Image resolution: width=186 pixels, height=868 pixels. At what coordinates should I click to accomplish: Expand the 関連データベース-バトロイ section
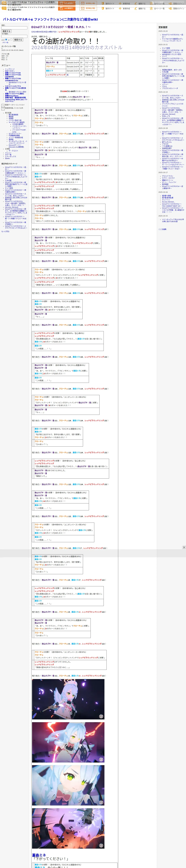tap(3, 105)
